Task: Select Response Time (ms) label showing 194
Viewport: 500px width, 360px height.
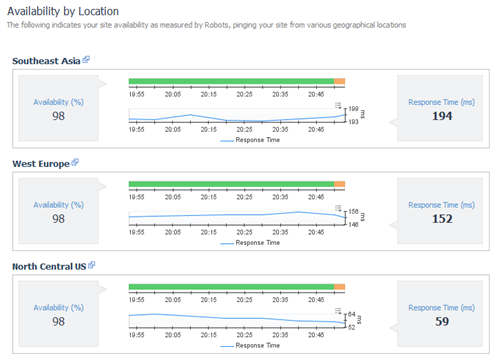Action: click(442, 102)
